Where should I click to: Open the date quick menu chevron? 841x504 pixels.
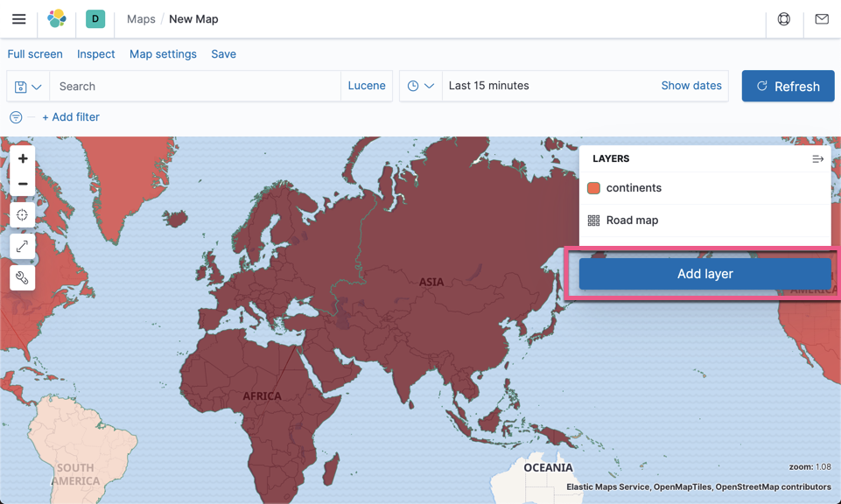click(x=429, y=86)
